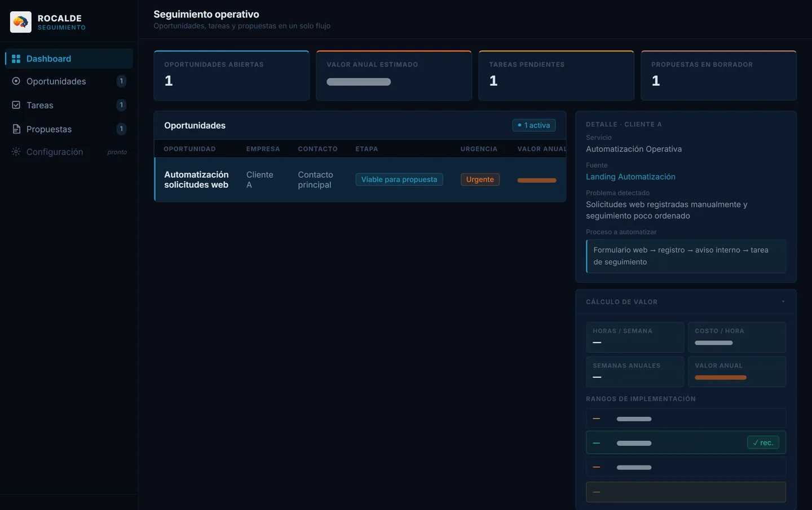Open the Tareas label in the sidebar

40,105
